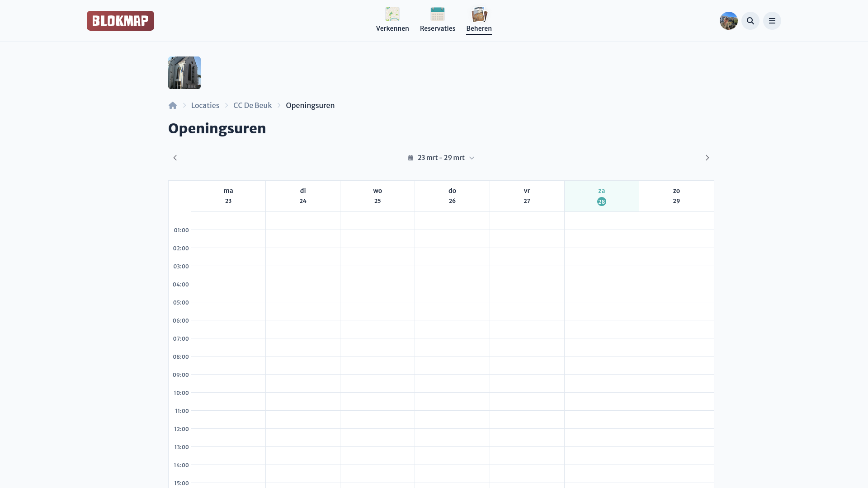Go to next week arrow
Screen dimensions: 868x488
[x=707, y=158]
